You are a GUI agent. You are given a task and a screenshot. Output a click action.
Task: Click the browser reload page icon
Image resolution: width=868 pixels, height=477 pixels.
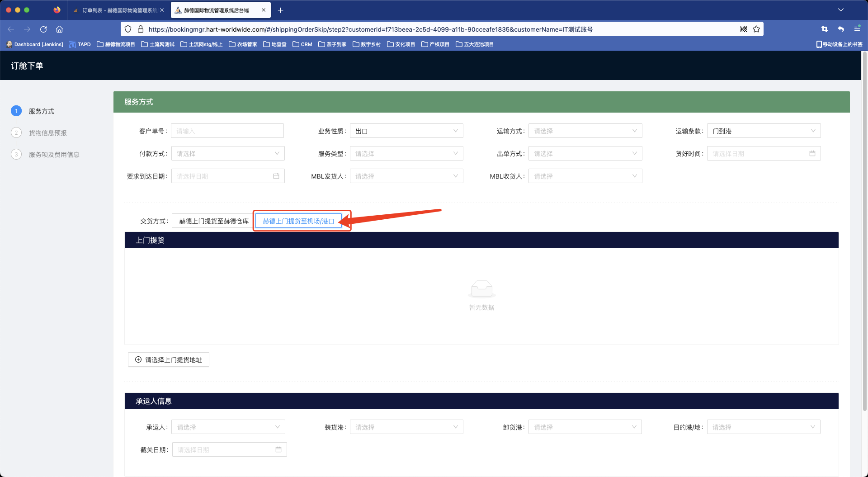click(x=43, y=29)
